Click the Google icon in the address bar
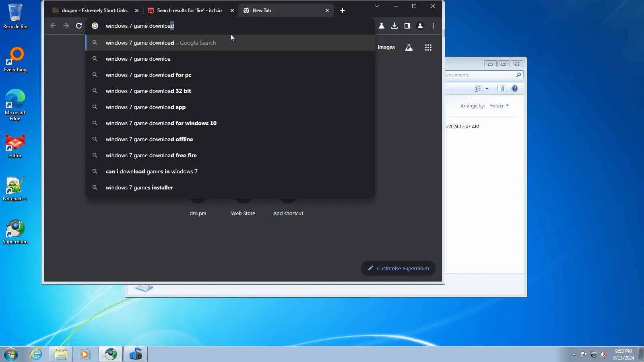Viewport: 644px width, 362px height. point(95,26)
